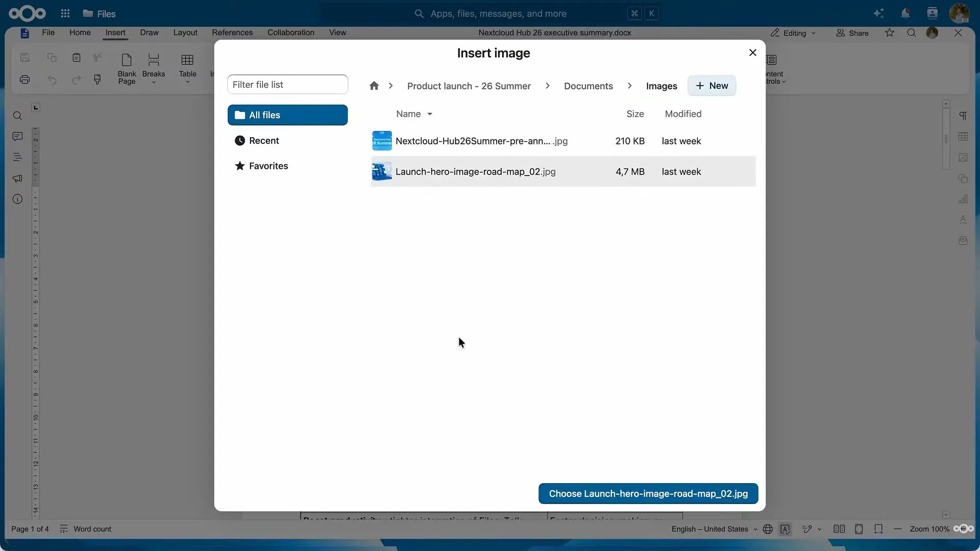Screen dimensions: 980x551
Task: Sort files by Size column
Action: pos(635,114)
